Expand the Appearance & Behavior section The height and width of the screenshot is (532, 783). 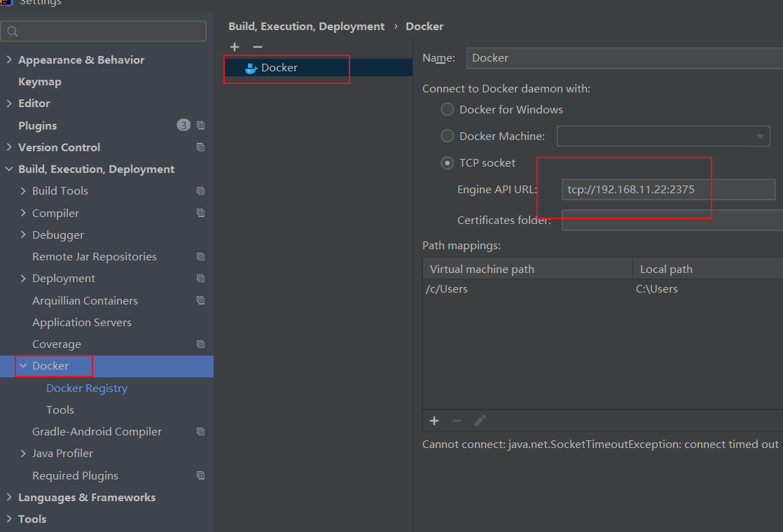[9, 59]
